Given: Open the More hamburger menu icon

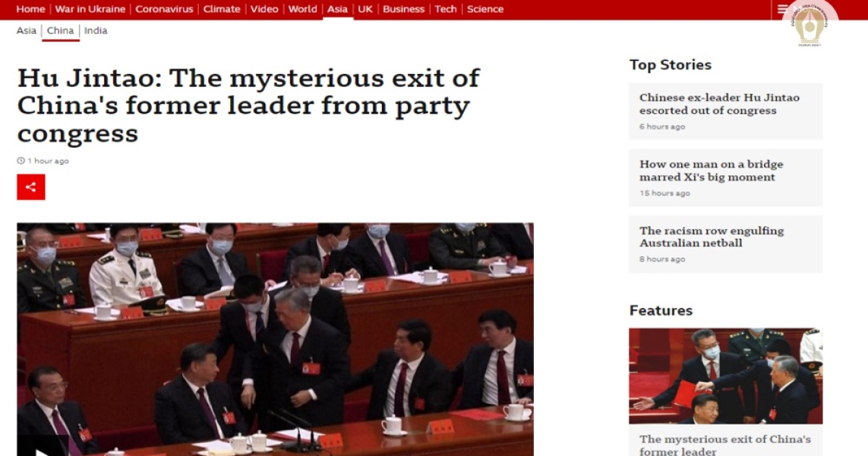Looking at the screenshot, I should [783, 9].
